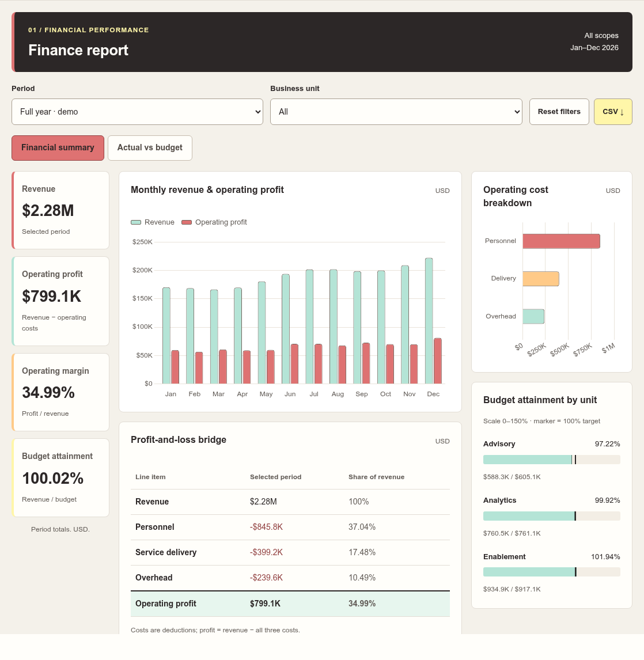Click the Jan–Dec 2026 header text

(x=594, y=48)
